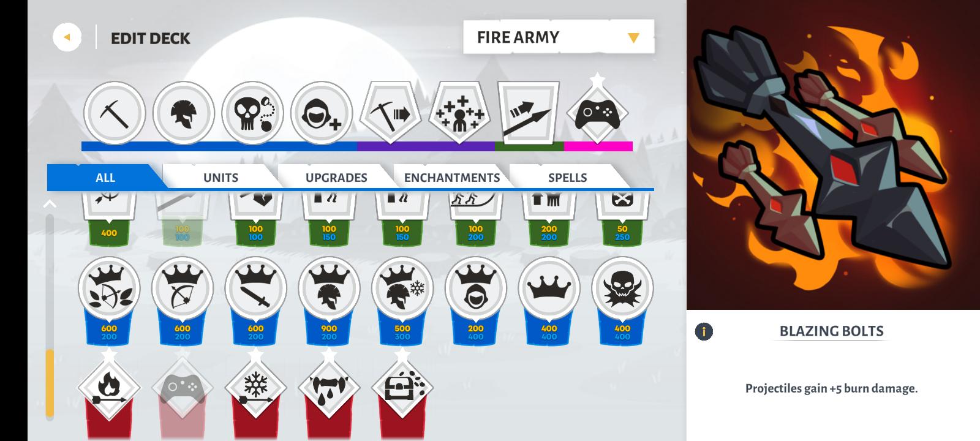Select the frost arrow enchantment card

click(255, 387)
